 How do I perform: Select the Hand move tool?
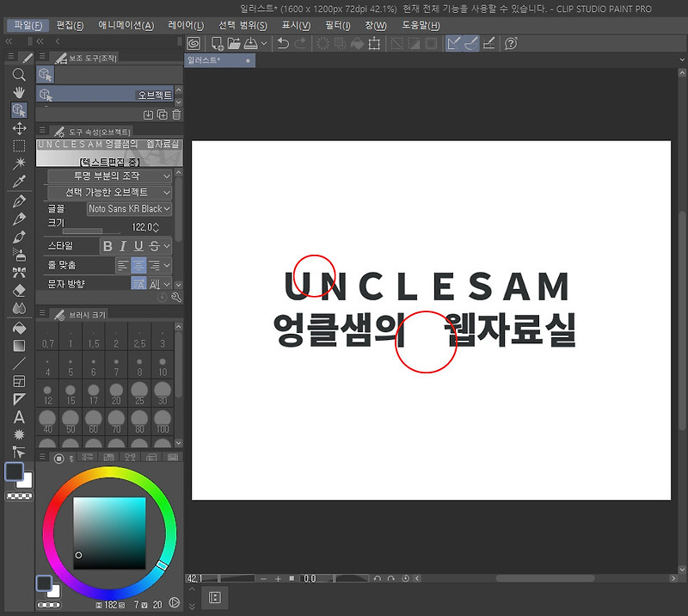click(x=19, y=93)
